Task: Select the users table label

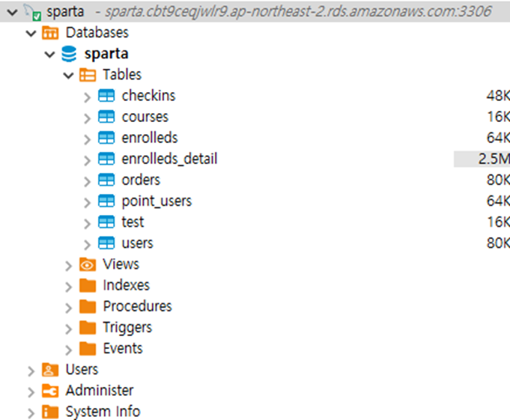Action: (137, 243)
